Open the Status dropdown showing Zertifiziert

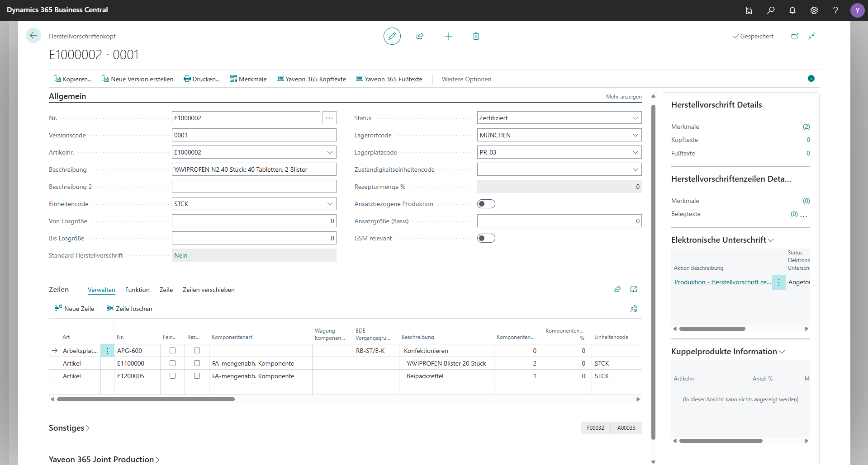636,117
